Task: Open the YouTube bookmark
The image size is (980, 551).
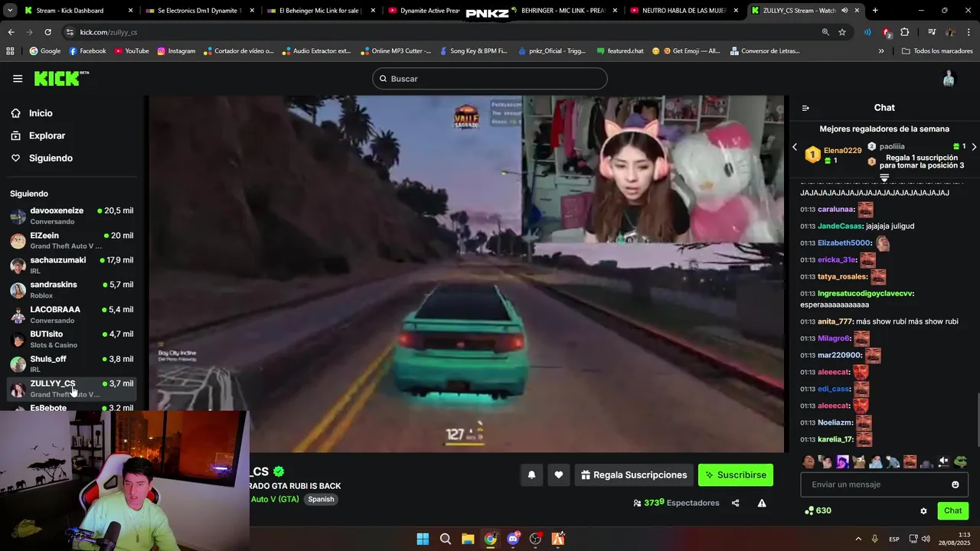Action: point(132,51)
